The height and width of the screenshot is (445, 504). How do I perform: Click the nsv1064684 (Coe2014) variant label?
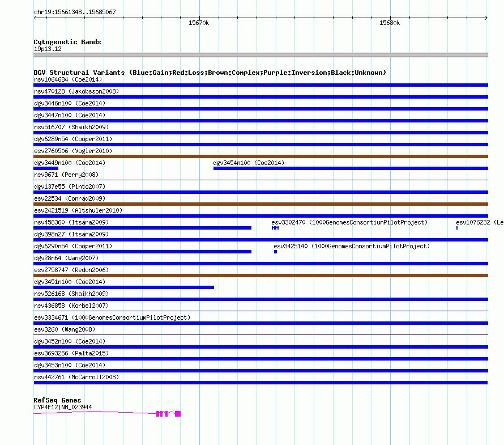68,79
